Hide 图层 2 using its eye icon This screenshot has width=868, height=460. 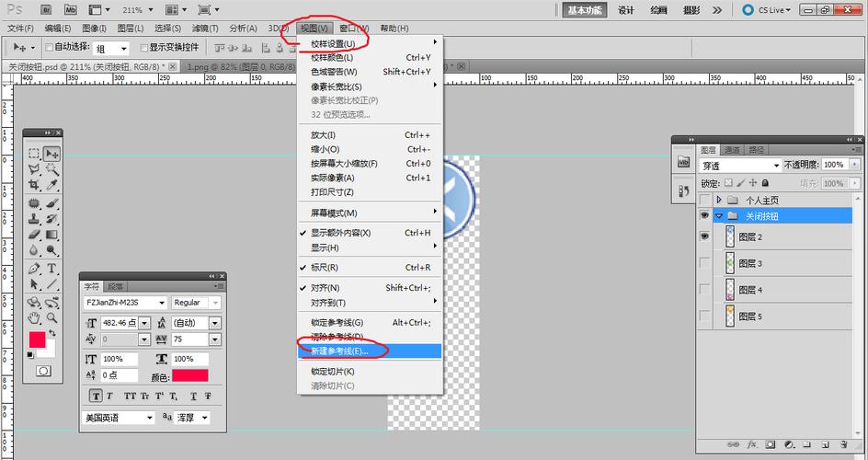[x=704, y=236]
